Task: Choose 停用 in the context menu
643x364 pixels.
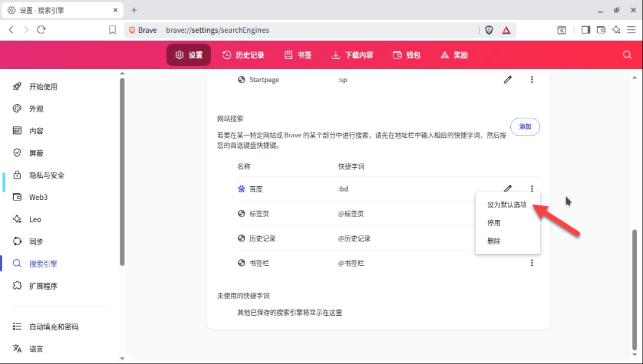Action: tap(494, 223)
